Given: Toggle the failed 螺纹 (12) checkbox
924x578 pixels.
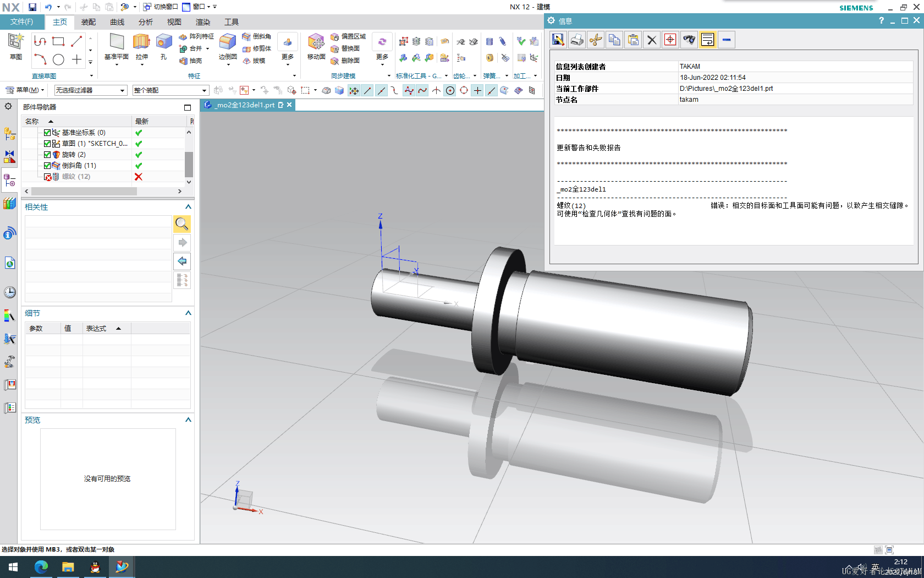Looking at the screenshot, I should point(48,177).
